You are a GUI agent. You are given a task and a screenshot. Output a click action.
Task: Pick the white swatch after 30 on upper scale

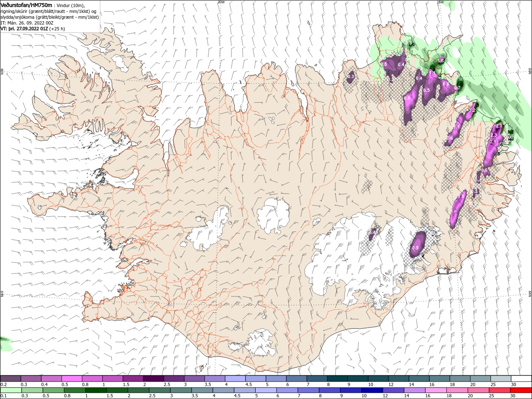tap(521, 379)
